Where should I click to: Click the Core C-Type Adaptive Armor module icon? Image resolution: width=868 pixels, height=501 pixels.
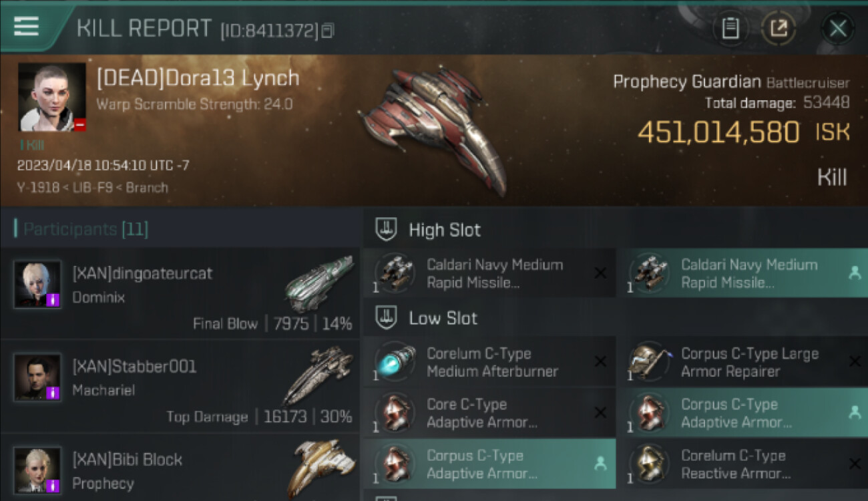[x=395, y=413]
